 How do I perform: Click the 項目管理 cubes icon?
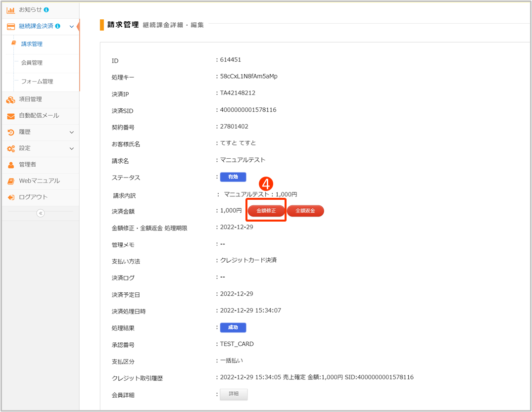10,99
